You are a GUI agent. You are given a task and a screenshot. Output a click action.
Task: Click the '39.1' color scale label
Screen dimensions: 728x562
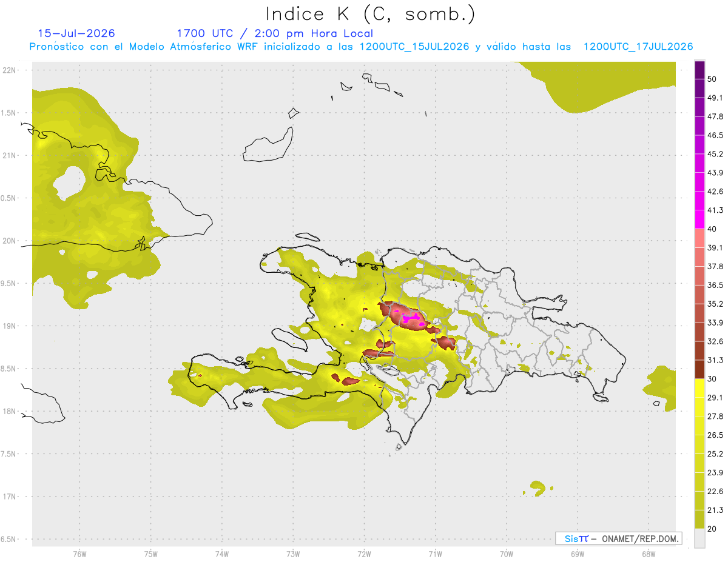(x=715, y=247)
